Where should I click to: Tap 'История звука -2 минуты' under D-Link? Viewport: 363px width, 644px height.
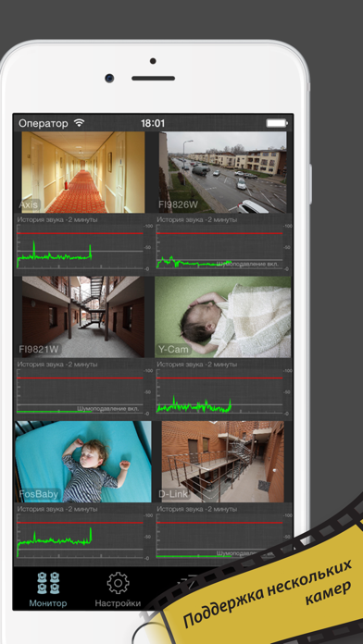tap(197, 509)
